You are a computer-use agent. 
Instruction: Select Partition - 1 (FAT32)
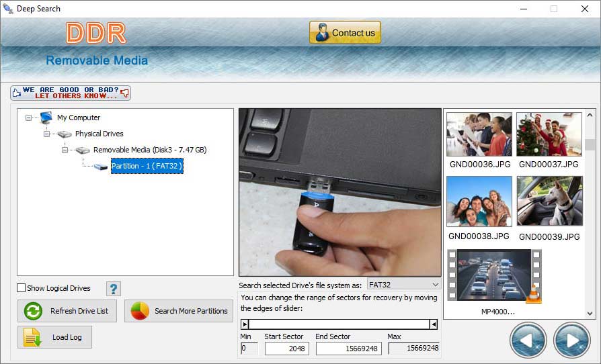[x=147, y=166]
